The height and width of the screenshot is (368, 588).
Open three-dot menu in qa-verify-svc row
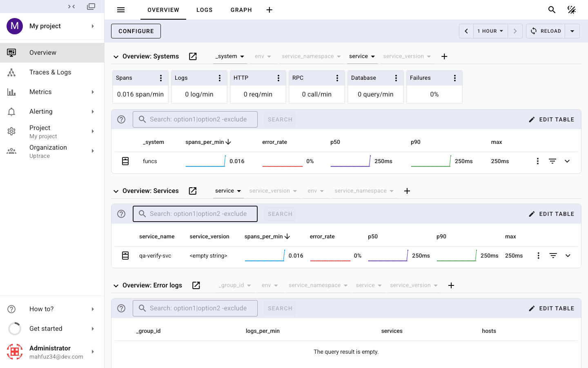pos(539,256)
